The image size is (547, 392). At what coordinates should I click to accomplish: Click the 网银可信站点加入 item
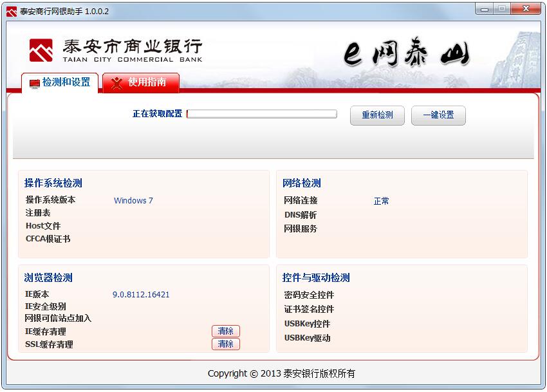coord(58,319)
